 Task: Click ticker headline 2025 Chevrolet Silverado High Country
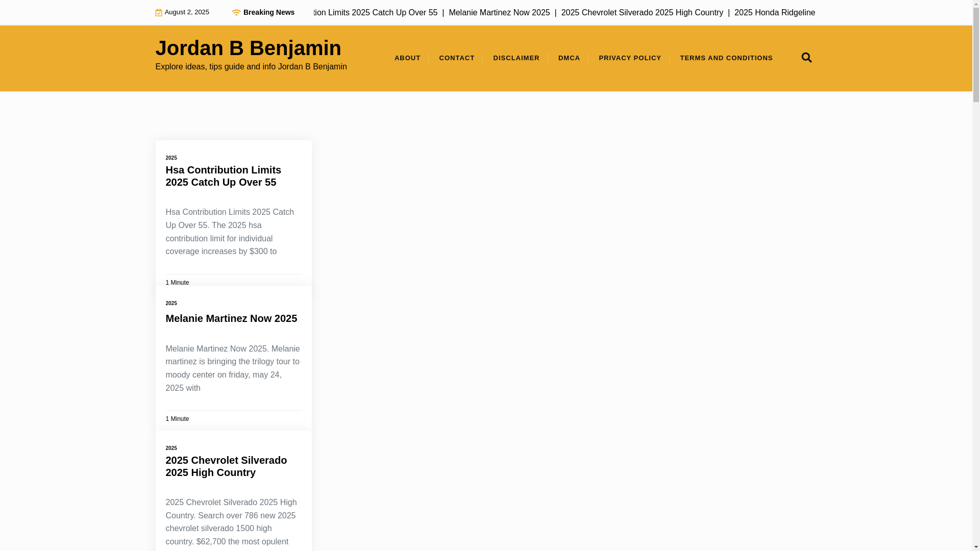pos(642,13)
